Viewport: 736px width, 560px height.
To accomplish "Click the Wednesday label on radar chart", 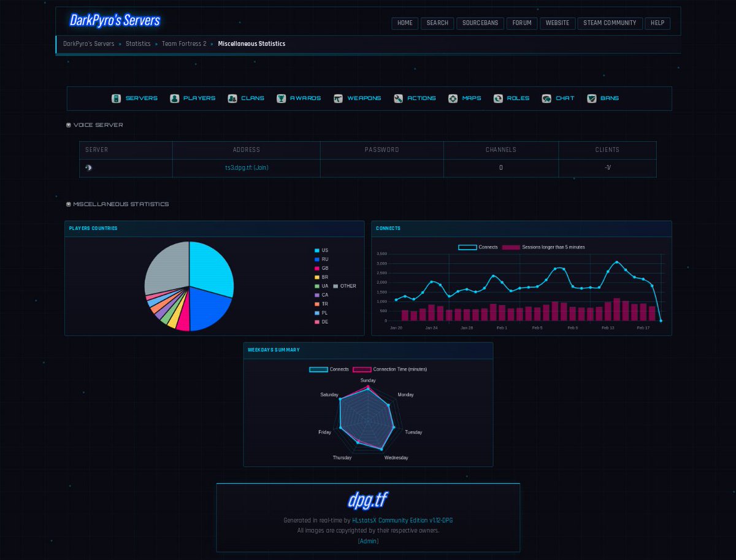I will pos(396,458).
